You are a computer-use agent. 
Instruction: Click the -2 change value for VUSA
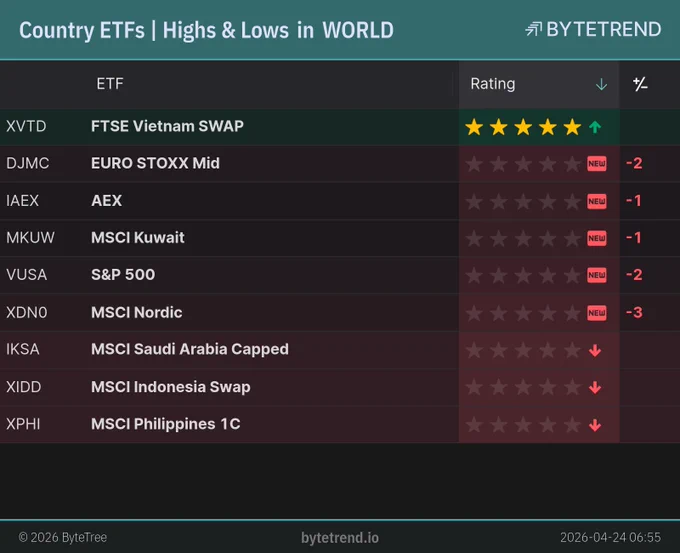click(634, 275)
